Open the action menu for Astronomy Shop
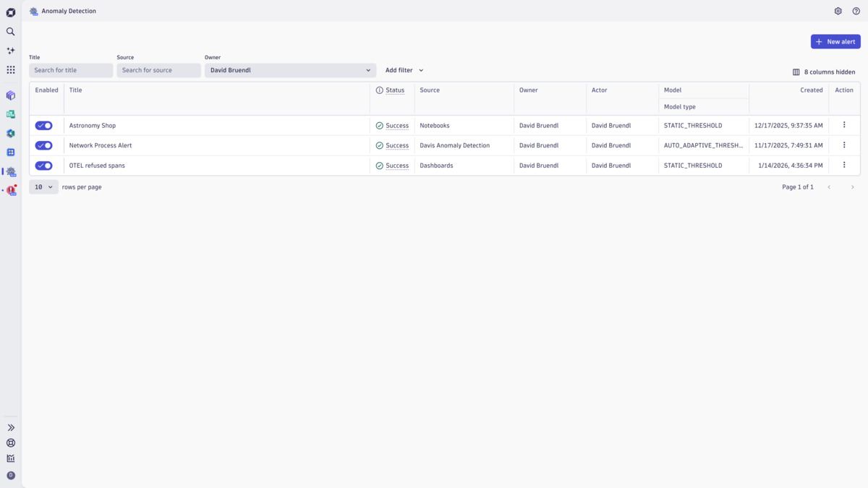The height and width of the screenshot is (488, 868). [x=843, y=125]
